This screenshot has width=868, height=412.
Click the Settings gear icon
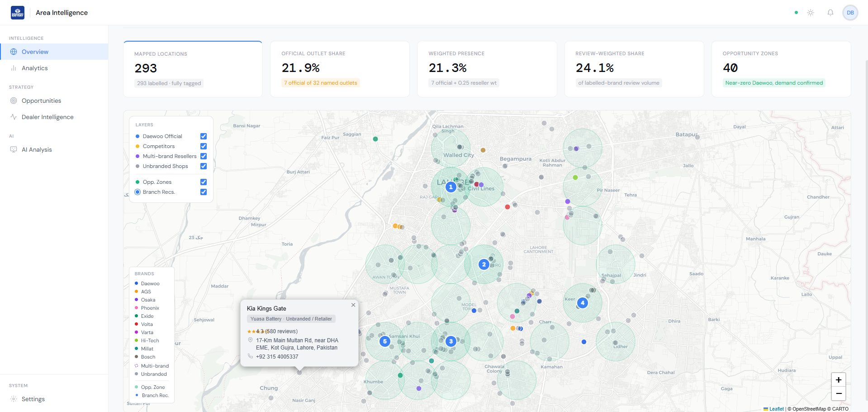(14, 399)
